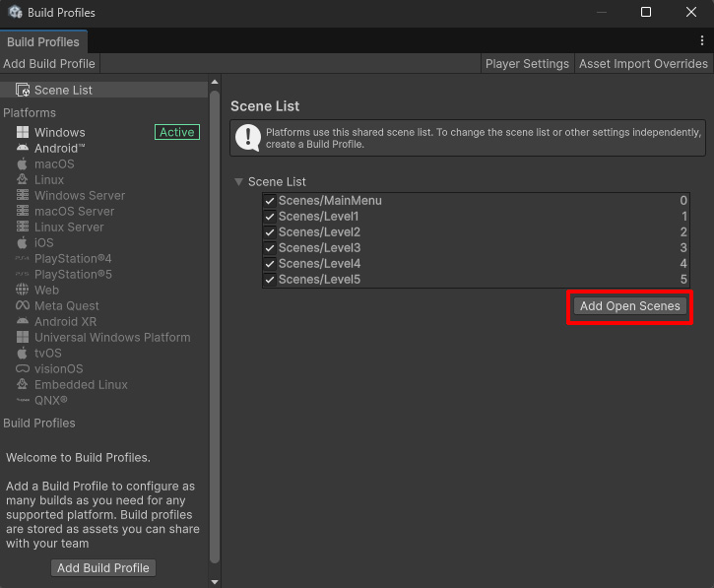Uncheck the Scenes/Level1 checkbox
The image size is (714, 588).
270,217
